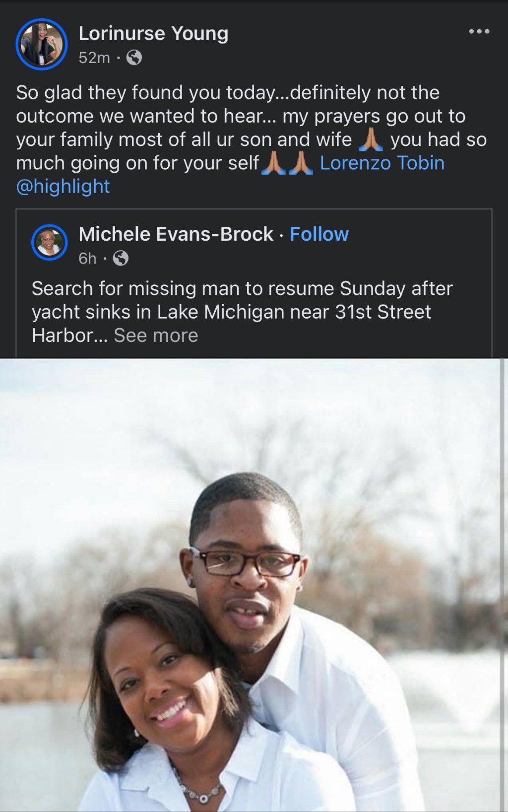Open Michele Evans-Brock's small profile avatar

(x=49, y=243)
